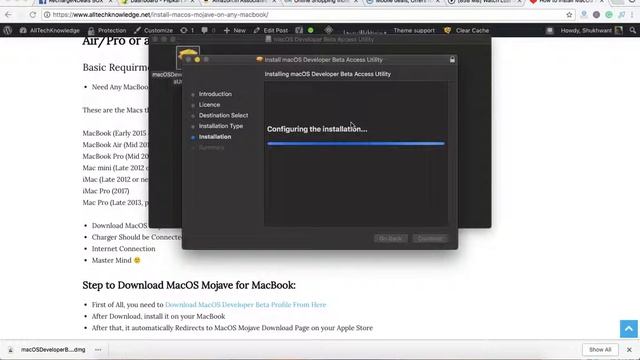This screenshot has width=640, height=360.
Task: Click the package icon in installer title
Action: click(x=259, y=60)
